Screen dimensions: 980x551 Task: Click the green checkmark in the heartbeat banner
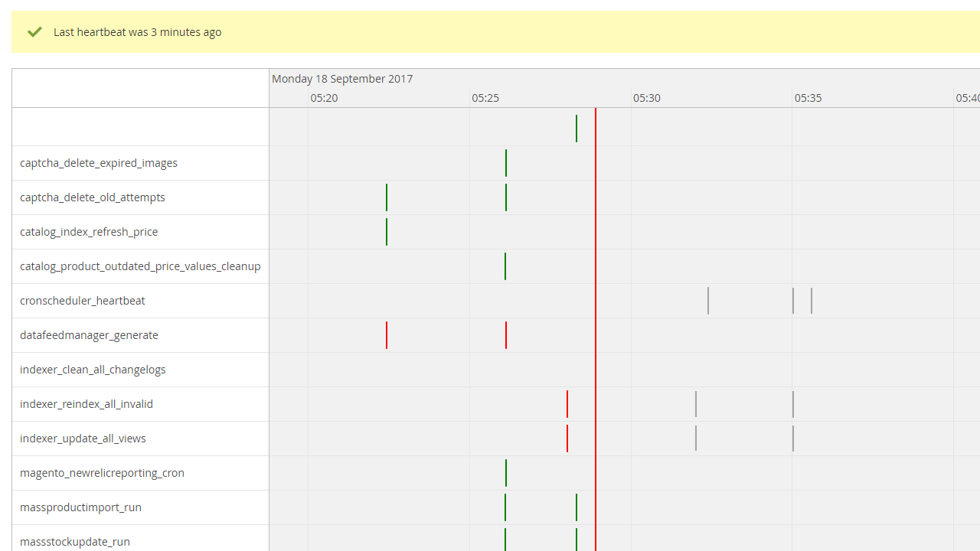pyautogui.click(x=34, y=31)
